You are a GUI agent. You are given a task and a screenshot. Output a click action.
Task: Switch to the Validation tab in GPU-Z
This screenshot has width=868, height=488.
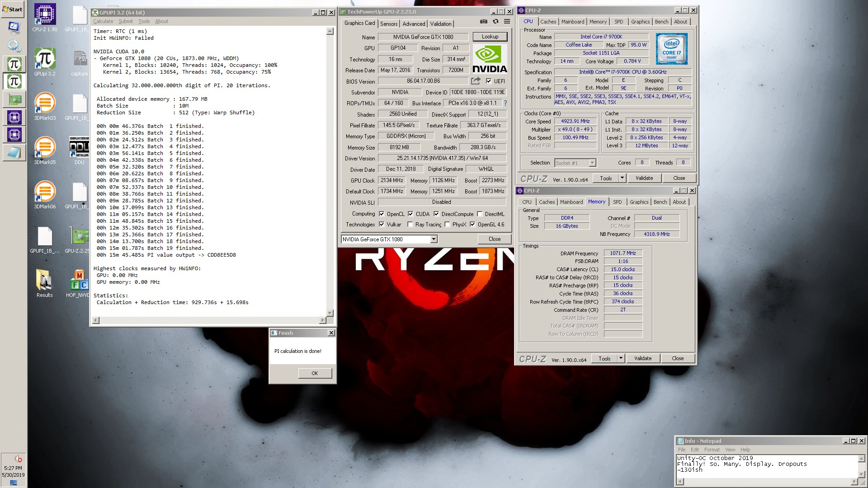441,24
